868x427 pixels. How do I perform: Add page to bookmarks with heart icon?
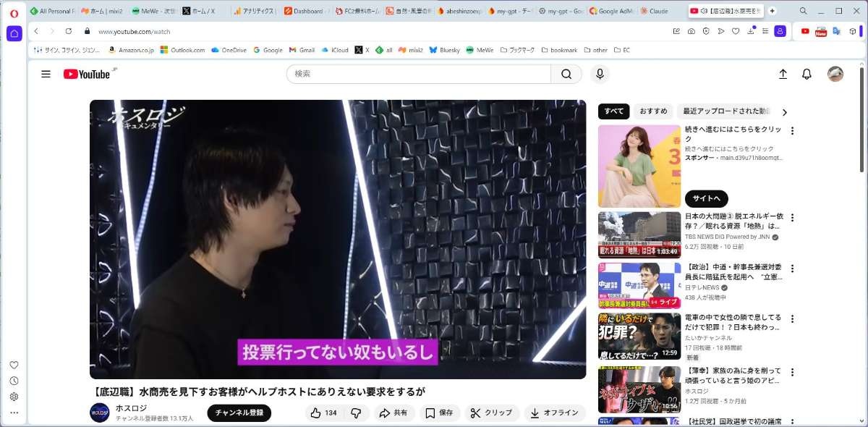pos(736,31)
